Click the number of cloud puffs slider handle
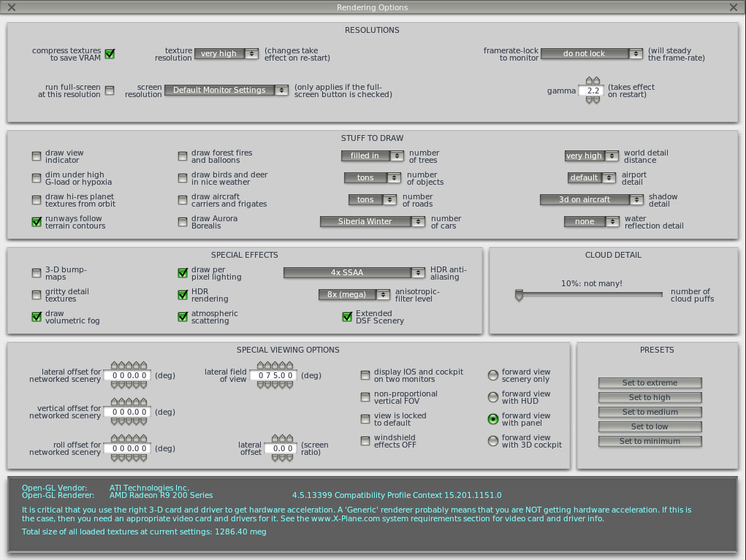 click(x=519, y=295)
